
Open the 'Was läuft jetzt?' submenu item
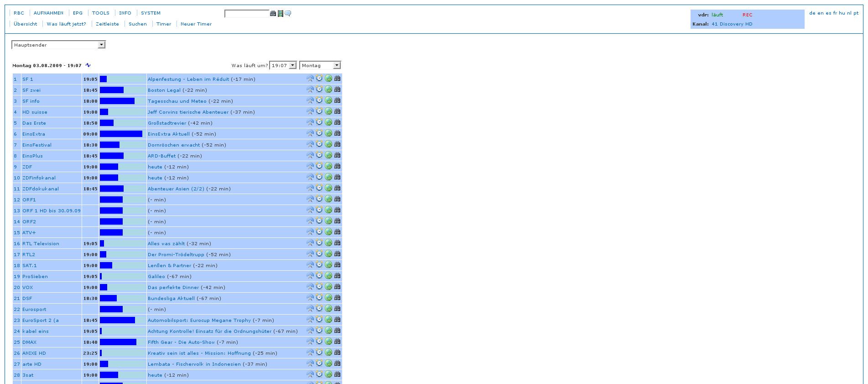coord(66,24)
